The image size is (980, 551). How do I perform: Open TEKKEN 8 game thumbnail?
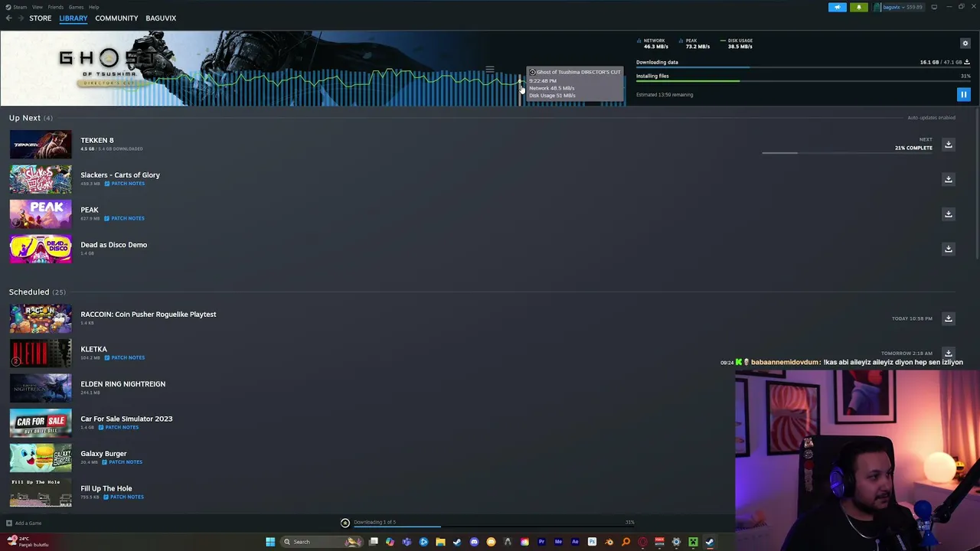pos(41,145)
